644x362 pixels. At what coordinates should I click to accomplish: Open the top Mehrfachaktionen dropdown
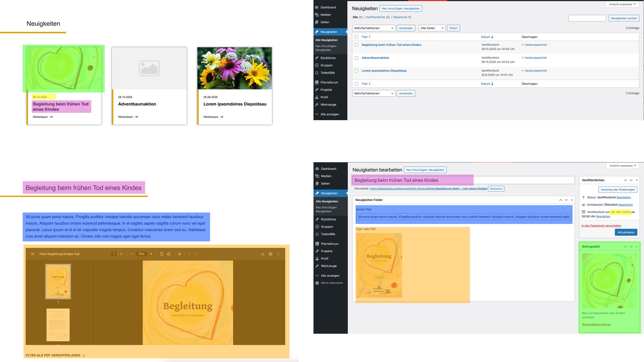[x=374, y=28]
